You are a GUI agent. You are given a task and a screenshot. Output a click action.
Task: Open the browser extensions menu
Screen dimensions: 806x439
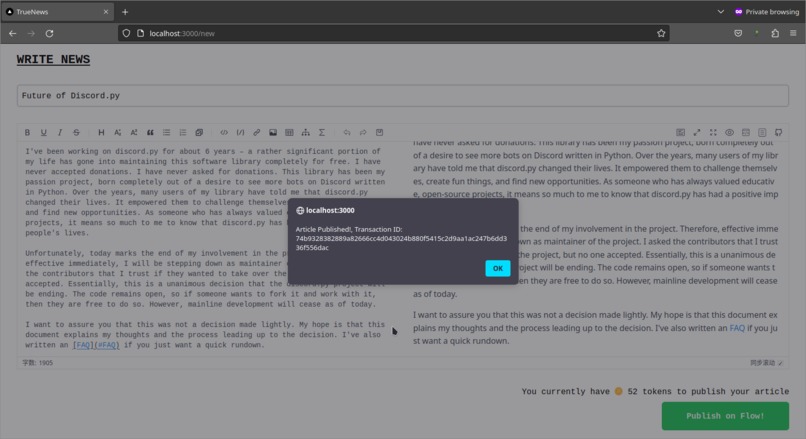tap(775, 33)
